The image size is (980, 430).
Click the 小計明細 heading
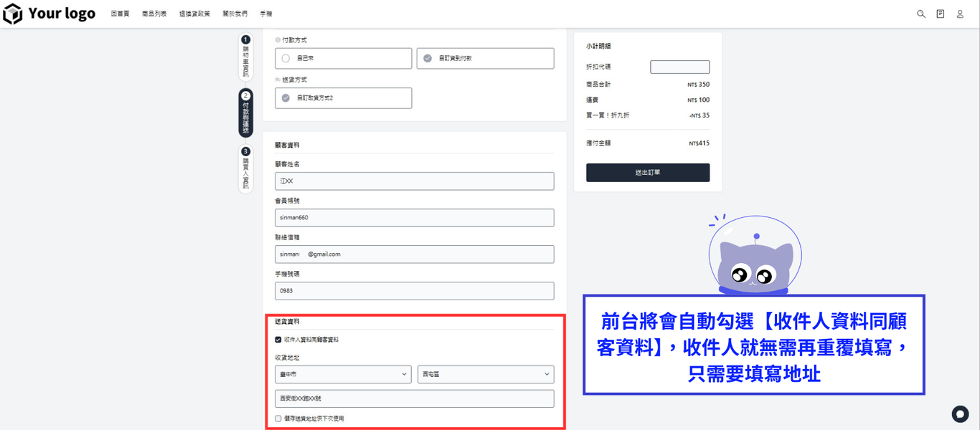click(598, 46)
